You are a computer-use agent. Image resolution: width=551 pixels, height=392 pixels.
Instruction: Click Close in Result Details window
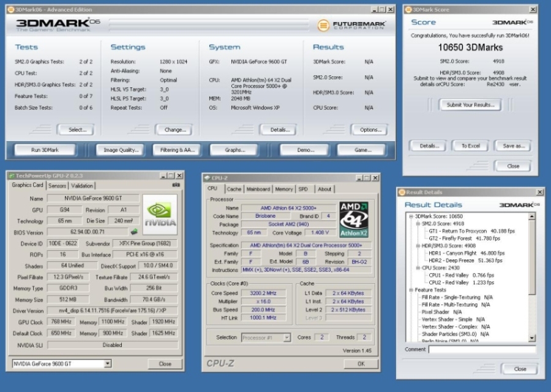pos(520,369)
